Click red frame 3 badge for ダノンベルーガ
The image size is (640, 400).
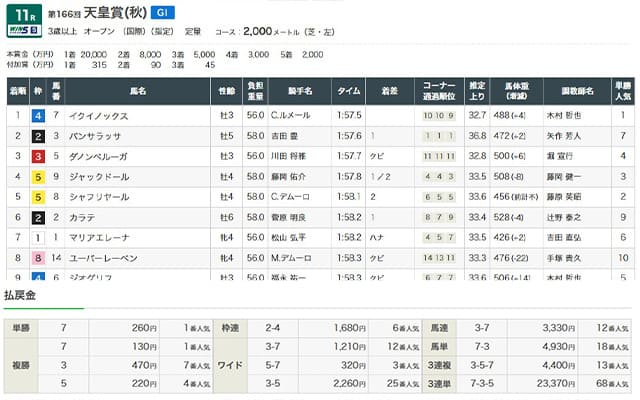(38, 157)
